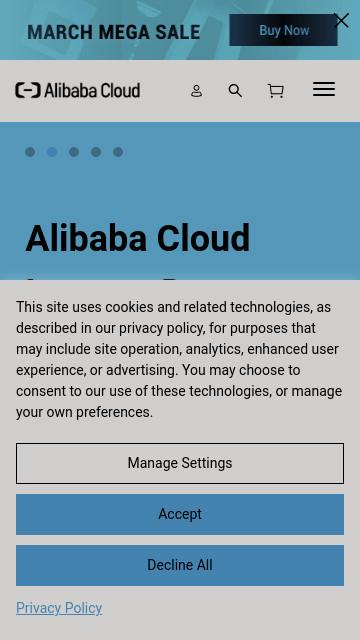Select the second highlighted carousel dot
The width and height of the screenshot is (360, 640).
52,152
